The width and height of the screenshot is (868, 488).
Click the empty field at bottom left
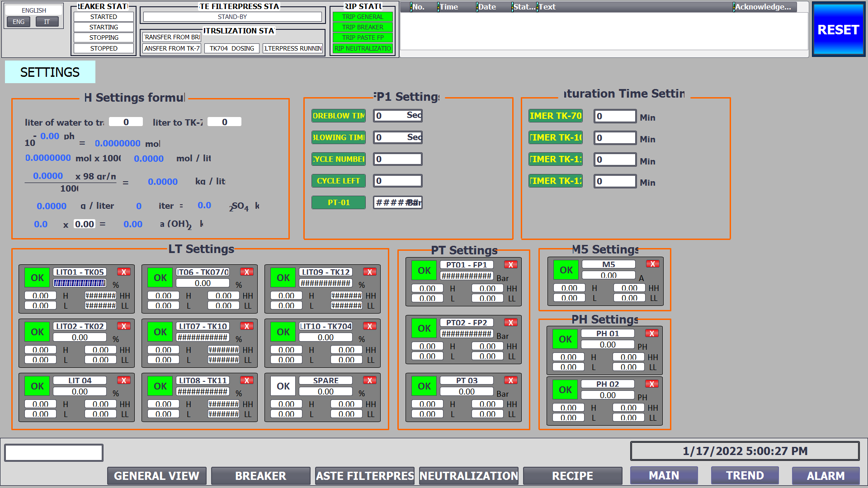54,452
